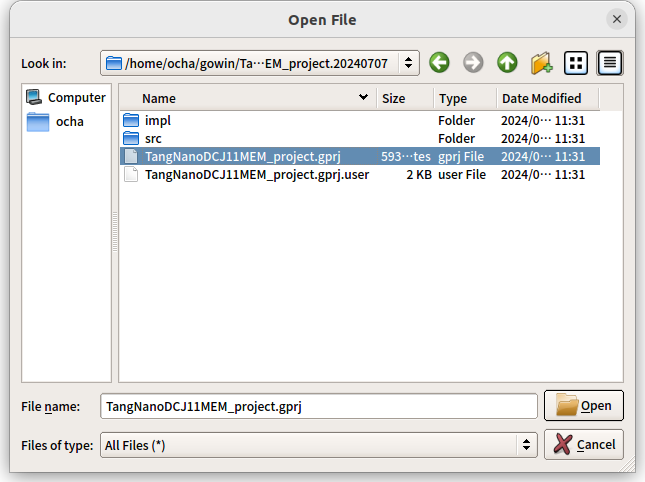Select the impl folder
The image size is (645, 482).
click(158, 120)
